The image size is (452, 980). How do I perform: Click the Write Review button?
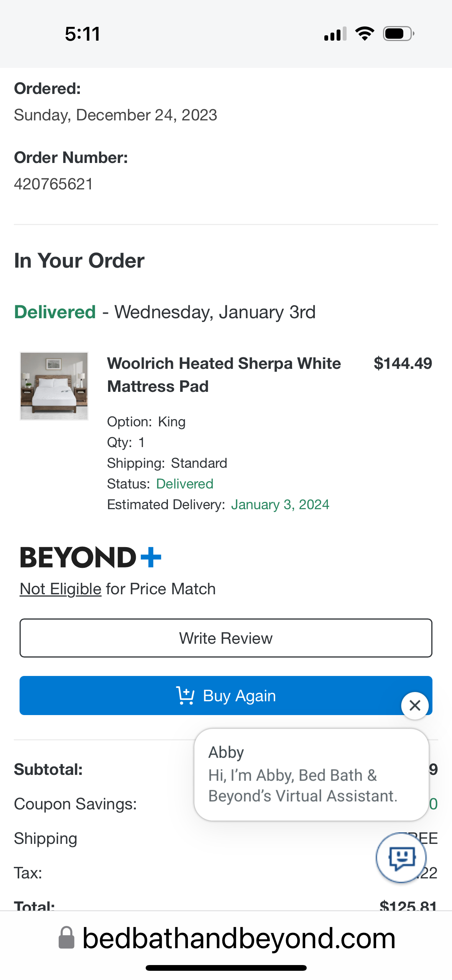point(226,638)
